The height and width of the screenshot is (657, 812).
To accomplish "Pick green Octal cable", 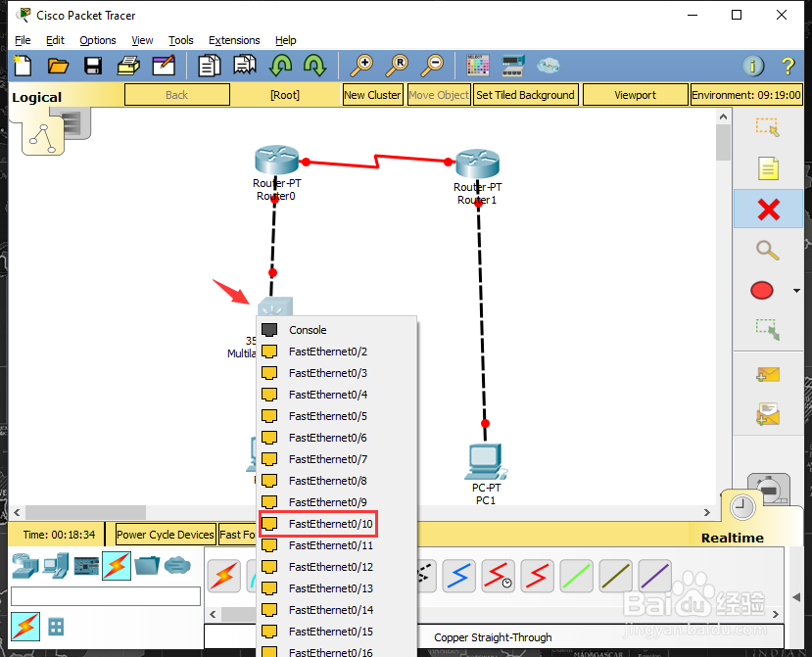I will (576, 576).
